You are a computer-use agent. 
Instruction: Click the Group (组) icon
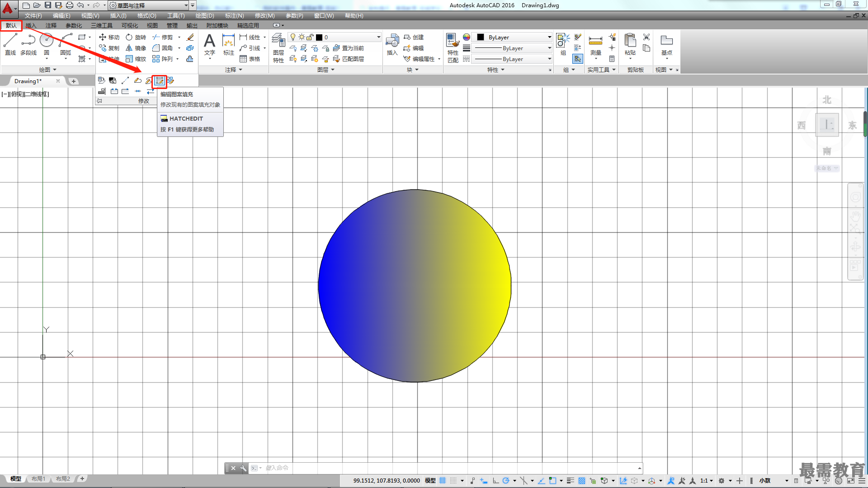[x=563, y=44]
